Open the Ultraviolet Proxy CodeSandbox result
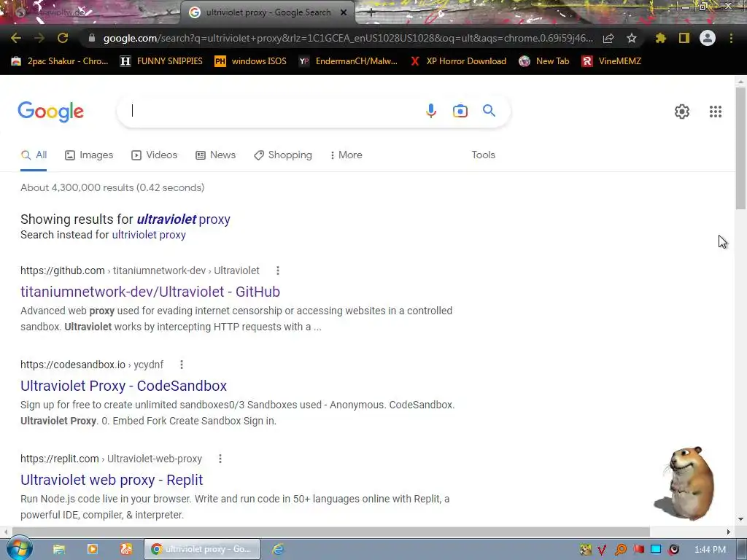 pos(123,386)
